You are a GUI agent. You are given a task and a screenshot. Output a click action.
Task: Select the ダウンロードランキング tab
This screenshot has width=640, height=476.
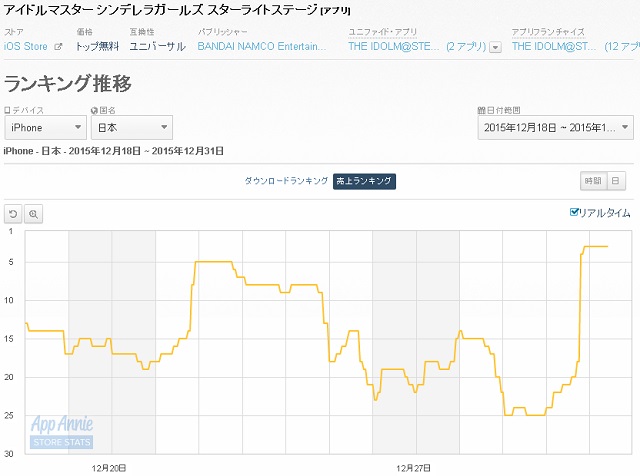[x=286, y=181]
